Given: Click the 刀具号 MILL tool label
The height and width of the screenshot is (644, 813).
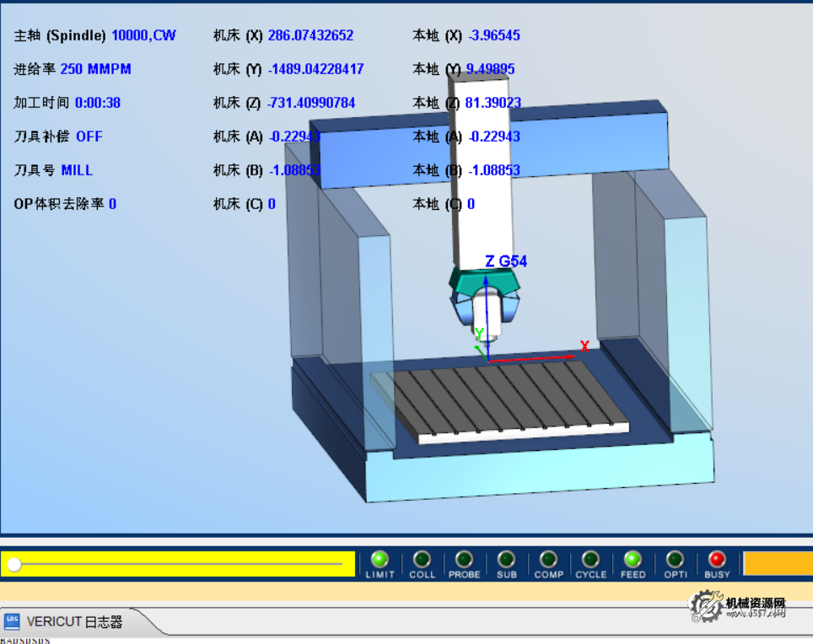Looking at the screenshot, I should (x=77, y=170).
